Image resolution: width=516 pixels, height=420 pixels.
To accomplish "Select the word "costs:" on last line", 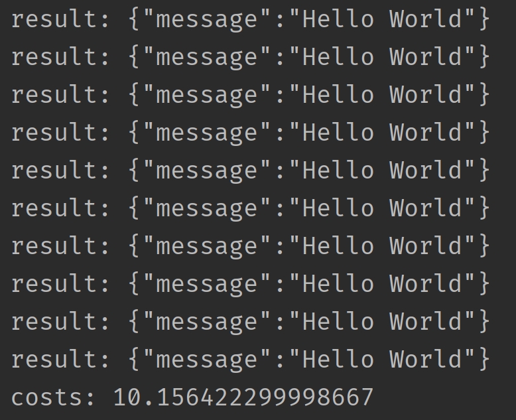I will click(x=53, y=397).
